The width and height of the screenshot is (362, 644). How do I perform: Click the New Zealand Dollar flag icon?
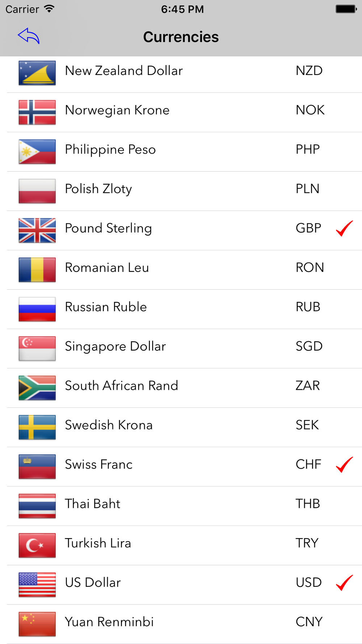tap(37, 73)
